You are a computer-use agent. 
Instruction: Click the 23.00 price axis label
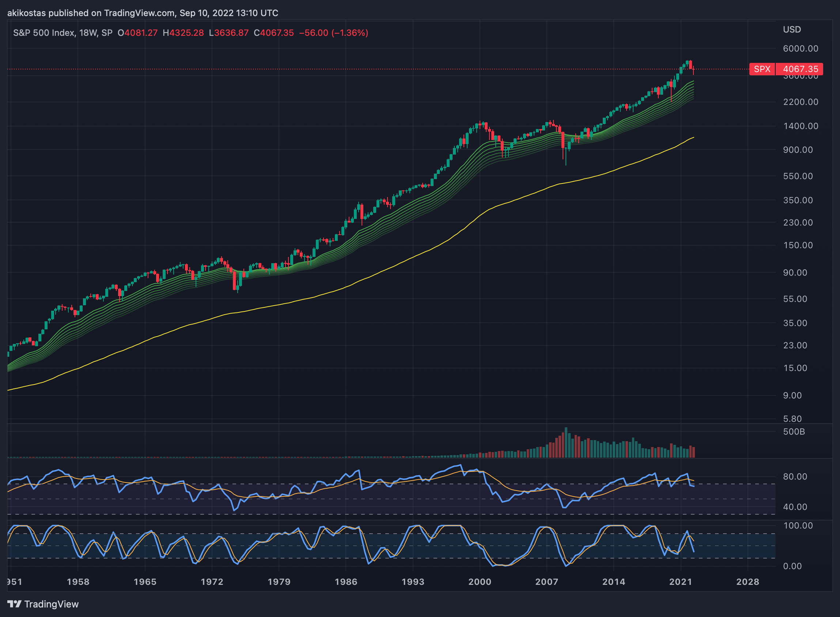(x=795, y=345)
